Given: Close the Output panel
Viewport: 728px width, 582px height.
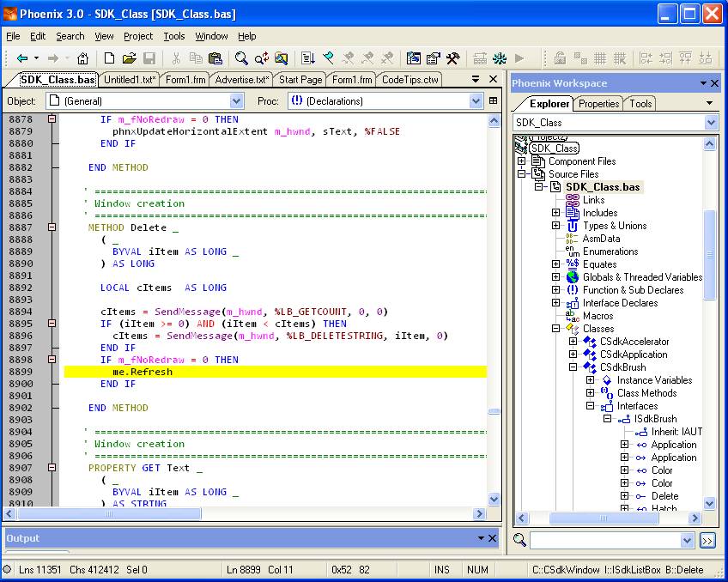Looking at the screenshot, I should pyautogui.click(x=492, y=538).
